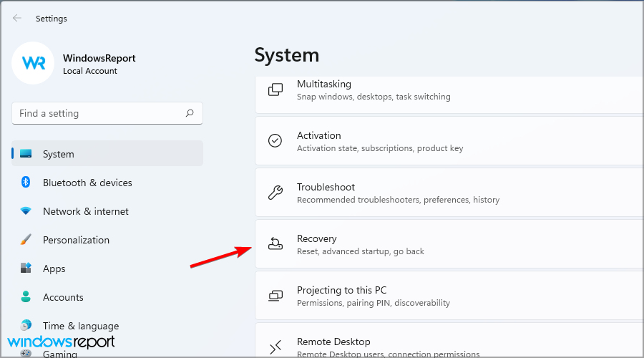Screen dimensions: 644x358
Task: Click the Recovery icon
Action: click(x=275, y=244)
